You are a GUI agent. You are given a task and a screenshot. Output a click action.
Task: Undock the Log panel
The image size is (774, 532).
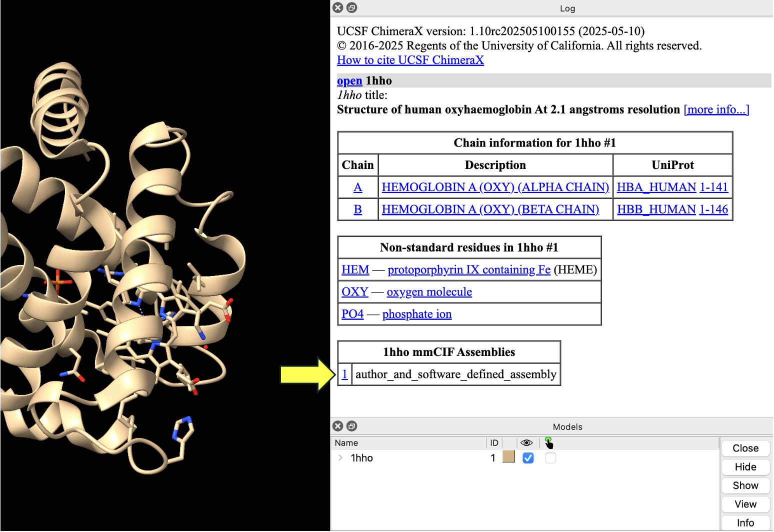pyautogui.click(x=352, y=7)
